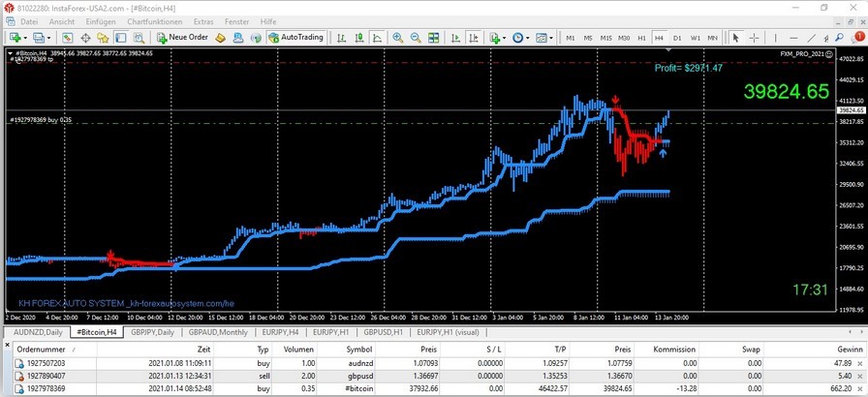
Task: Switch to candlestick chart display
Action: point(359,38)
